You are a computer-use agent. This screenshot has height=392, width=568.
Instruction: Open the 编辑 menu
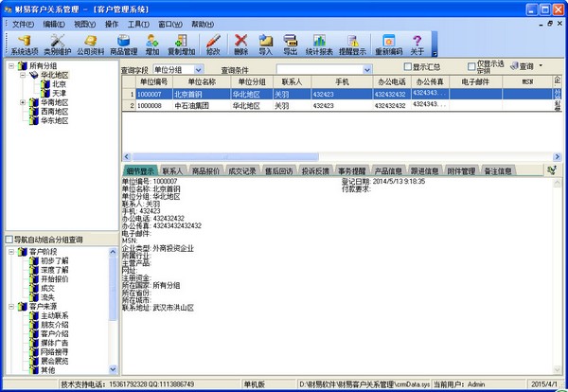pos(54,25)
